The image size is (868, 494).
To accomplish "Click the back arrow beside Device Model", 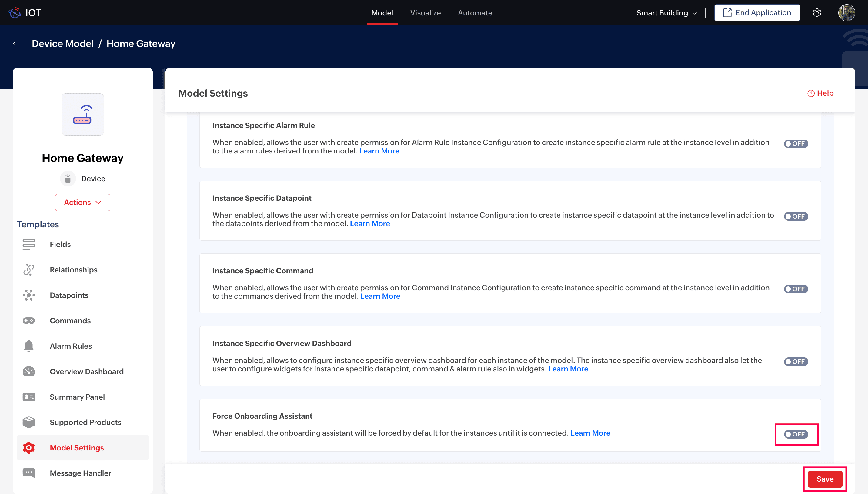I will (16, 44).
